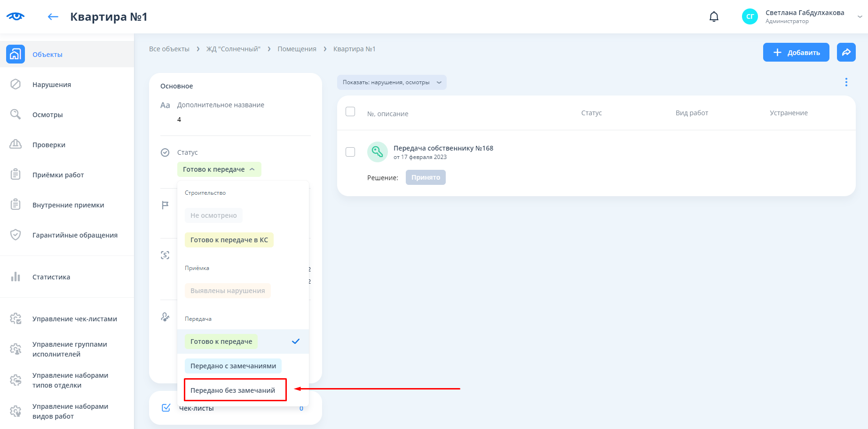Screen dimensions: 868x429
Task: Click the Добавить button
Action: 796,52
